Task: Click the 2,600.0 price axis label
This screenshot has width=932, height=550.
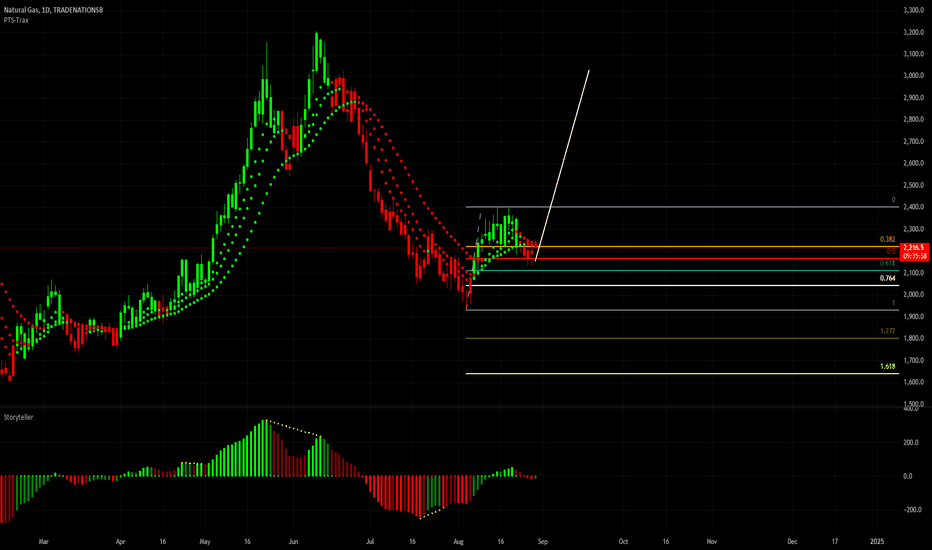Action: coord(914,164)
